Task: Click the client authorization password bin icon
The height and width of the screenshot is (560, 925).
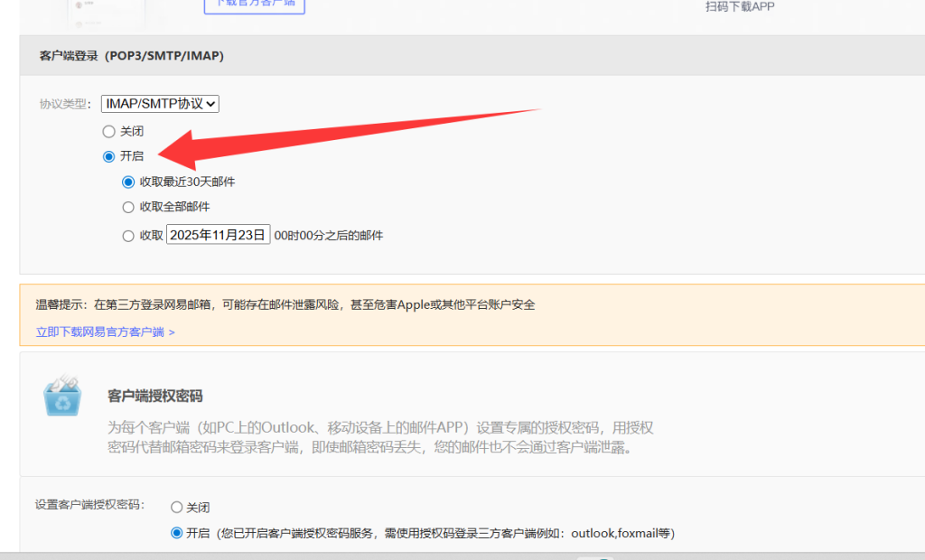Action: click(62, 397)
